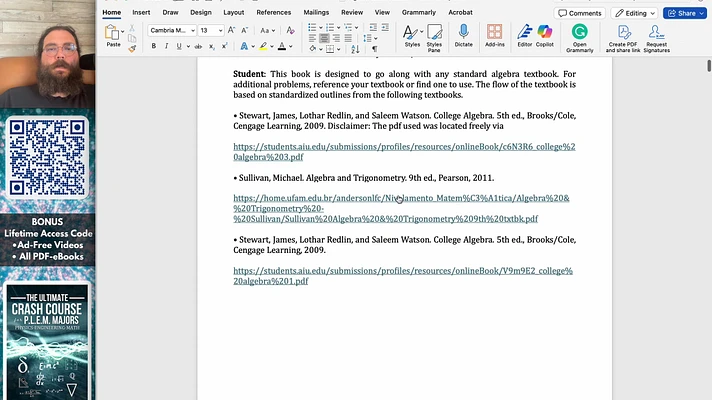Toggle center text alignment

tap(324, 39)
